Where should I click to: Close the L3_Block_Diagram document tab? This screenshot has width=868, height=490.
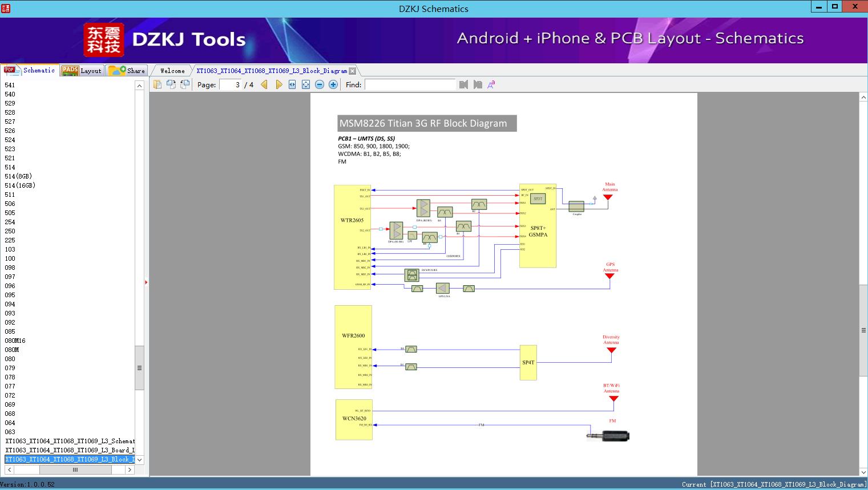[x=353, y=71]
